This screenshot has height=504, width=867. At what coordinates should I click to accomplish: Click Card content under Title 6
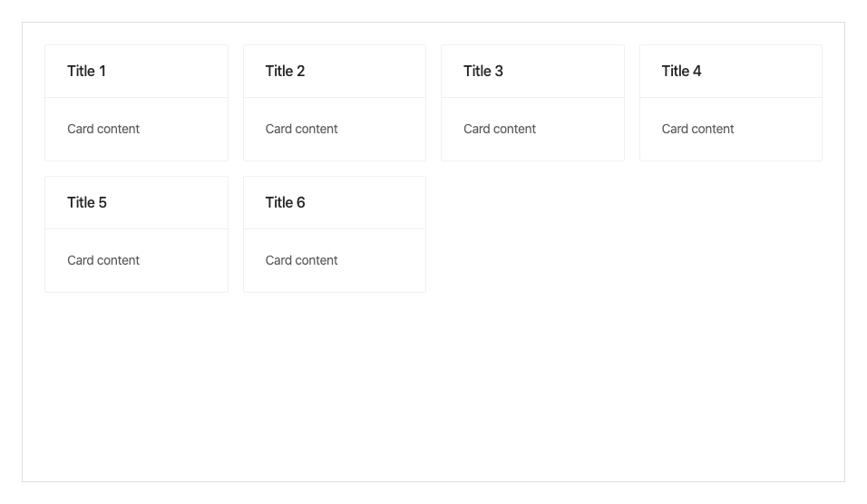coord(301,260)
